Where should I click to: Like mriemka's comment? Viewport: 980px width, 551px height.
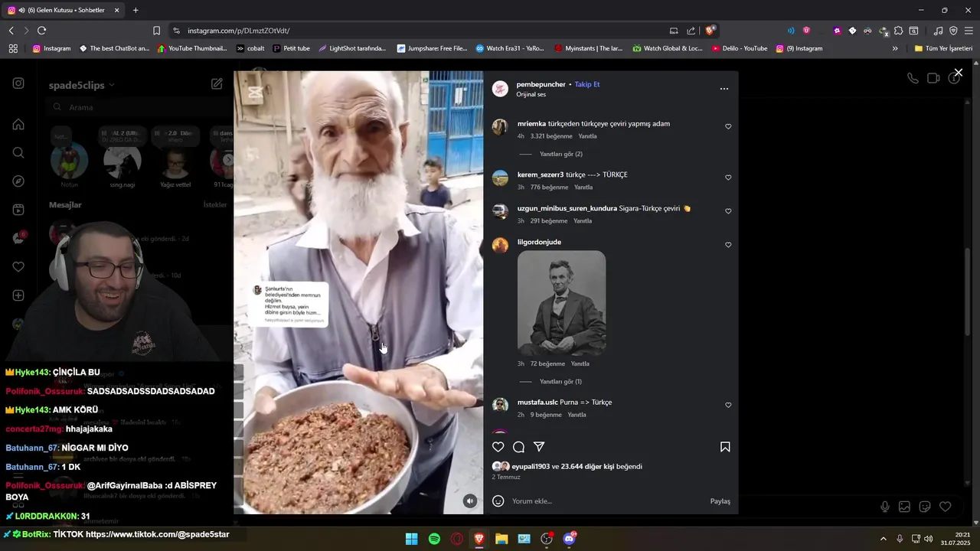coord(728,127)
